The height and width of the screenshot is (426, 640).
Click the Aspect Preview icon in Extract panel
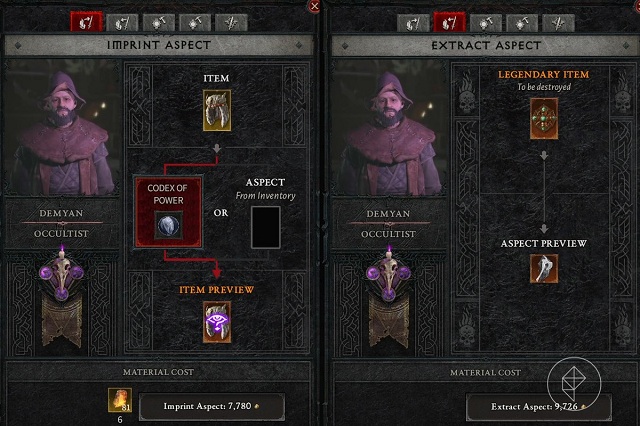544,268
